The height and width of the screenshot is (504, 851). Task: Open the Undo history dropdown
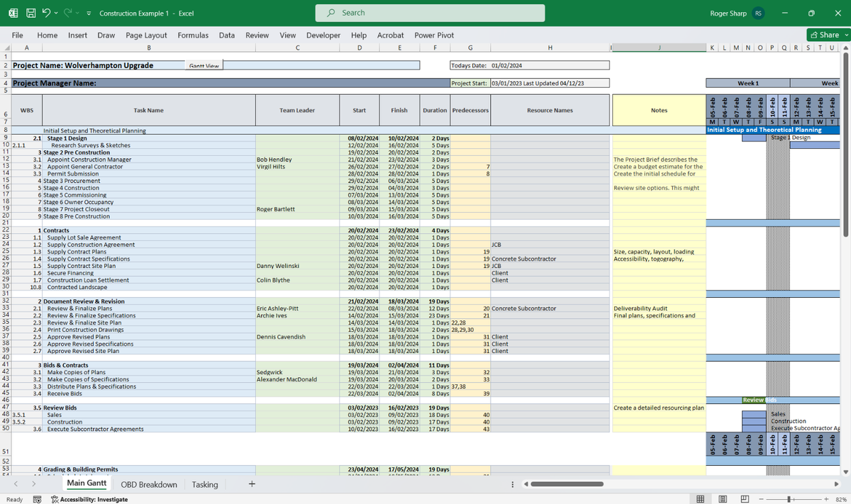click(55, 13)
